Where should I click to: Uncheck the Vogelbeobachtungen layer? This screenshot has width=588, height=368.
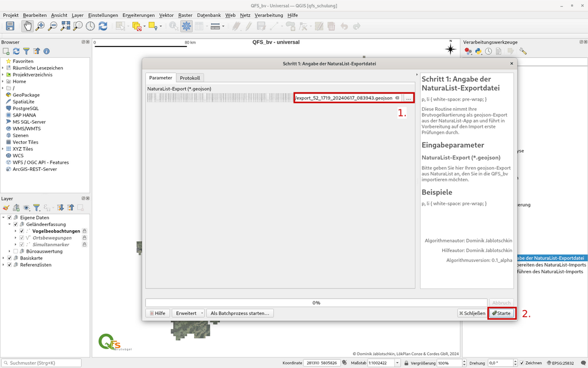coord(22,231)
